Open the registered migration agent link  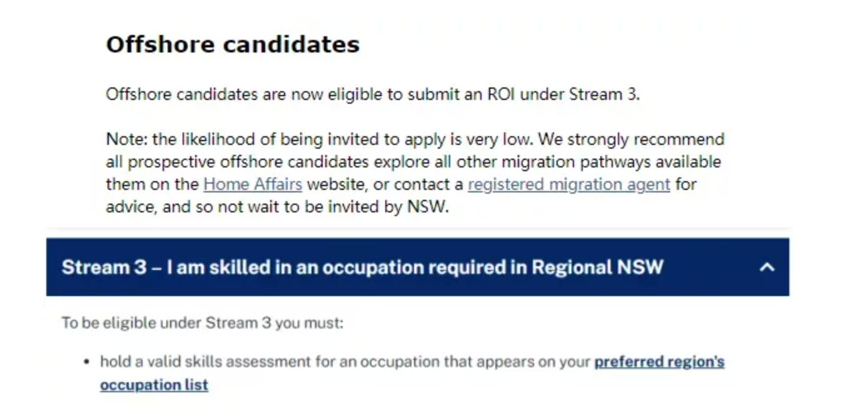[568, 184]
